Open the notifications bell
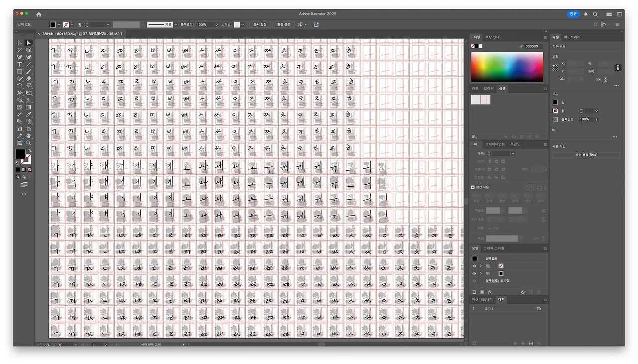638x364 pixels. 586,14
